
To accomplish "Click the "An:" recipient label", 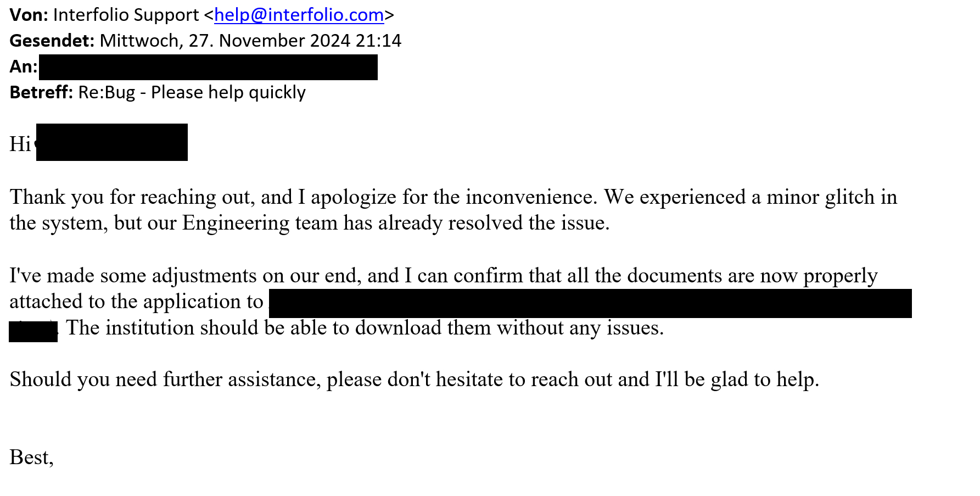I will [23, 66].
